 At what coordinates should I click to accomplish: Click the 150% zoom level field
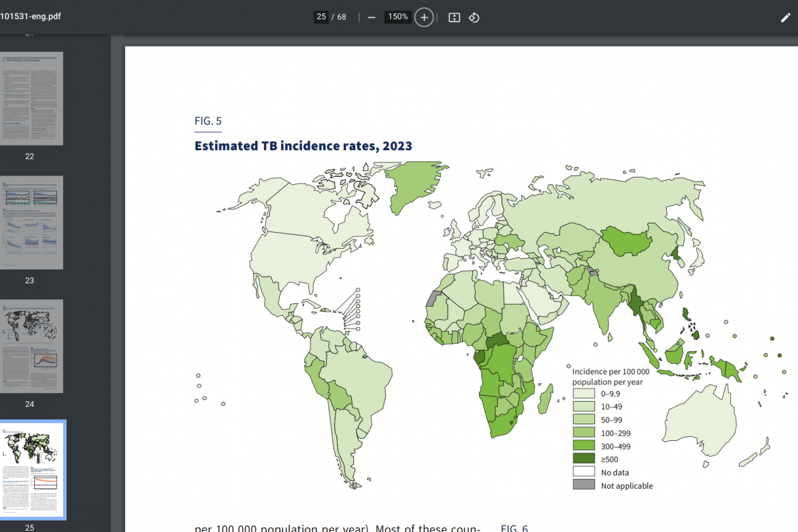tap(398, 17)
